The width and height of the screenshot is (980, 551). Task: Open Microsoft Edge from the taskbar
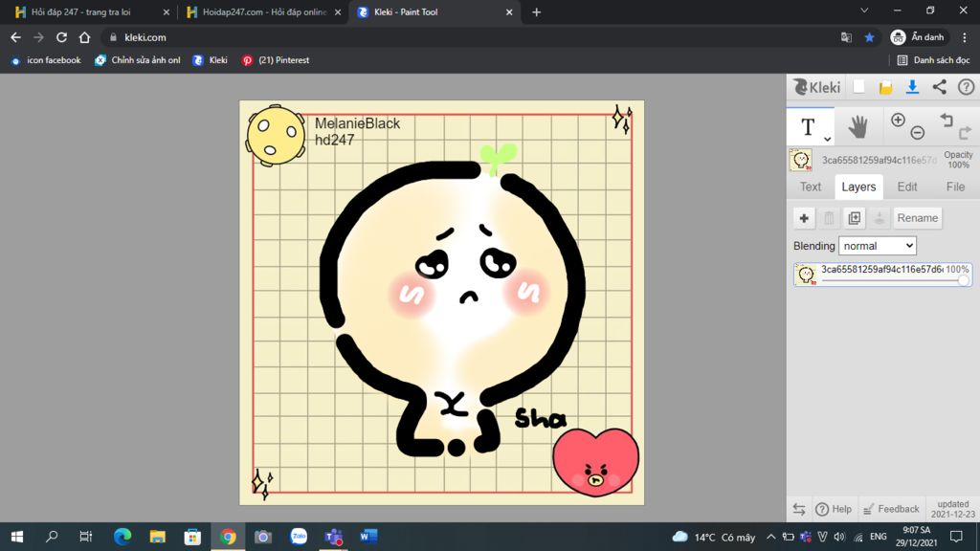point(122,537)
